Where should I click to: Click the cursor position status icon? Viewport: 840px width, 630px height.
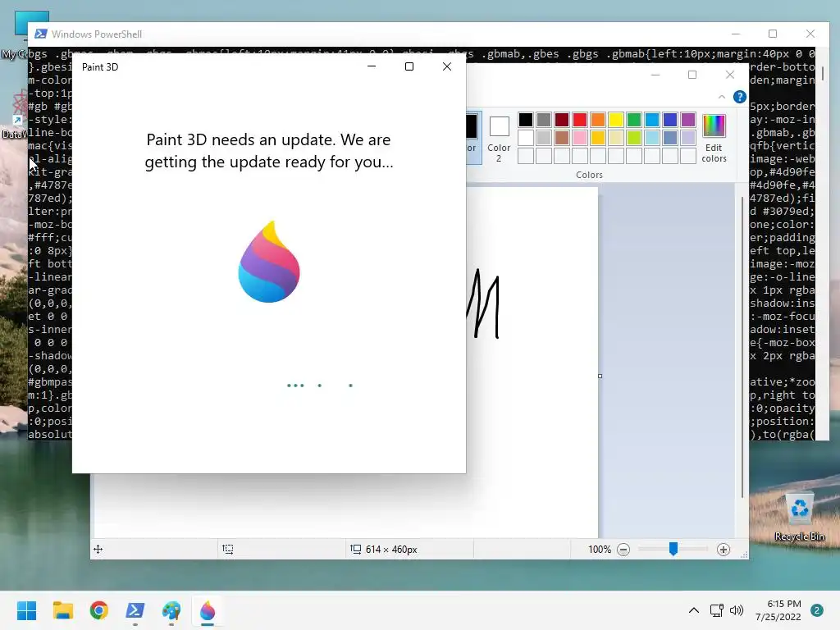tap(98, 549)
